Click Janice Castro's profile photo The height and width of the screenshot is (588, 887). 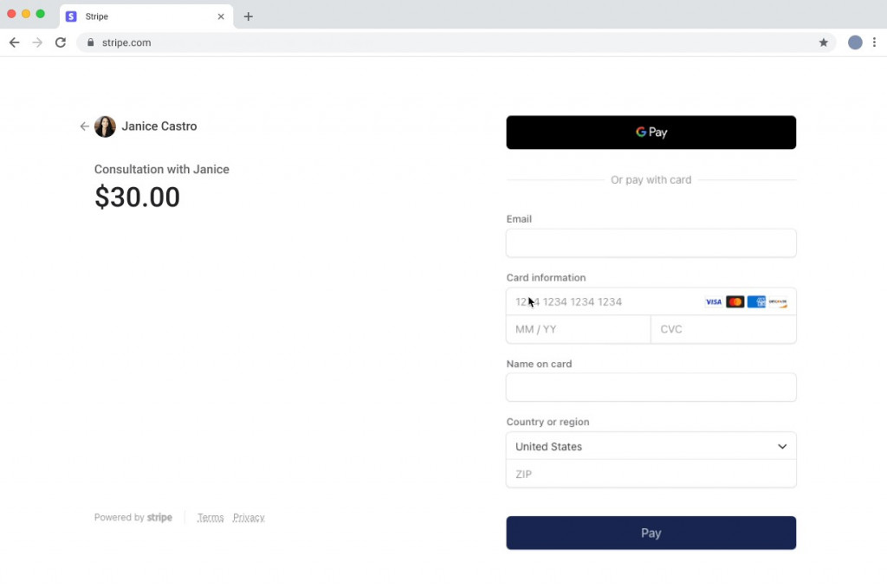point(105,126)
